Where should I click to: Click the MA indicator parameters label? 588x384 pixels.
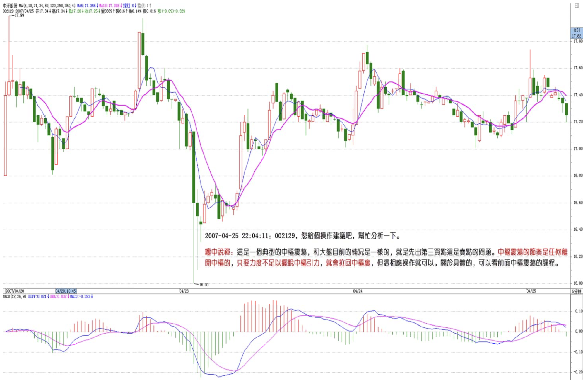click(47, 6)
